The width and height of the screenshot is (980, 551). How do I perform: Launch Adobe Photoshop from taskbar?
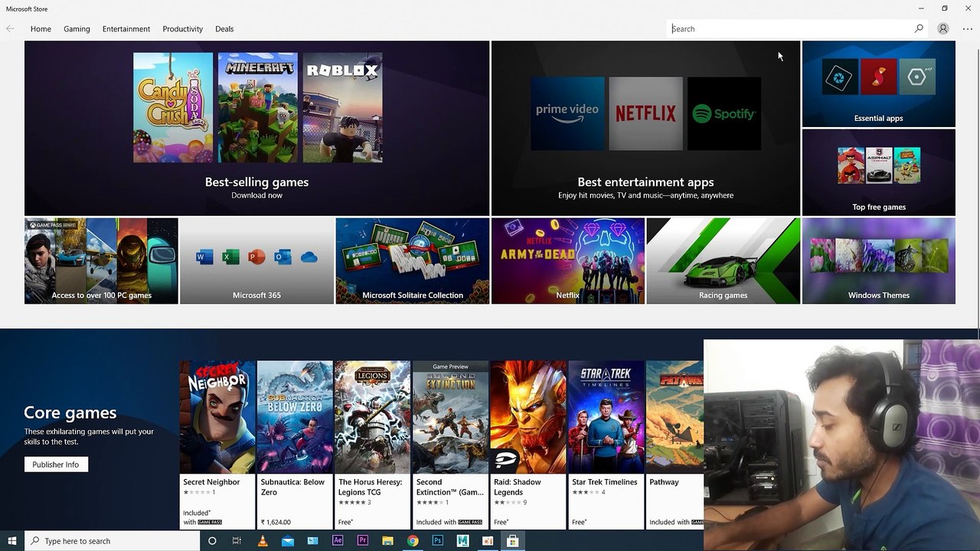click(438, 541)
